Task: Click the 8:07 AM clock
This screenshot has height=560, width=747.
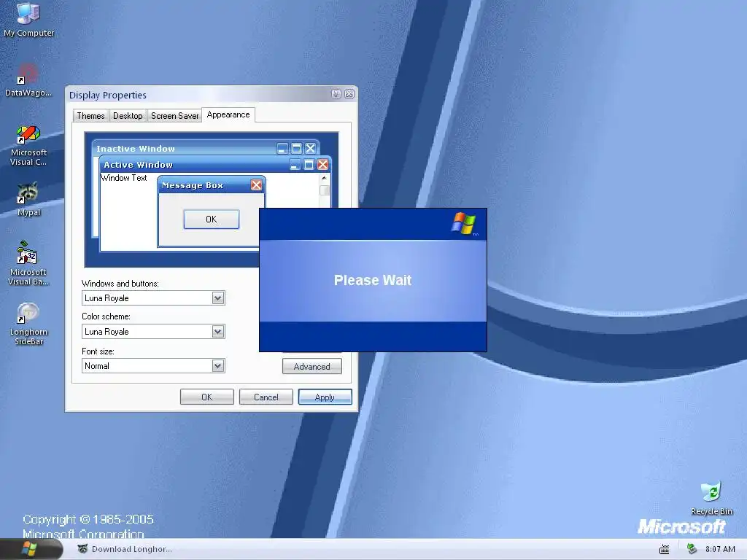Action: click(x=720, y=549)
